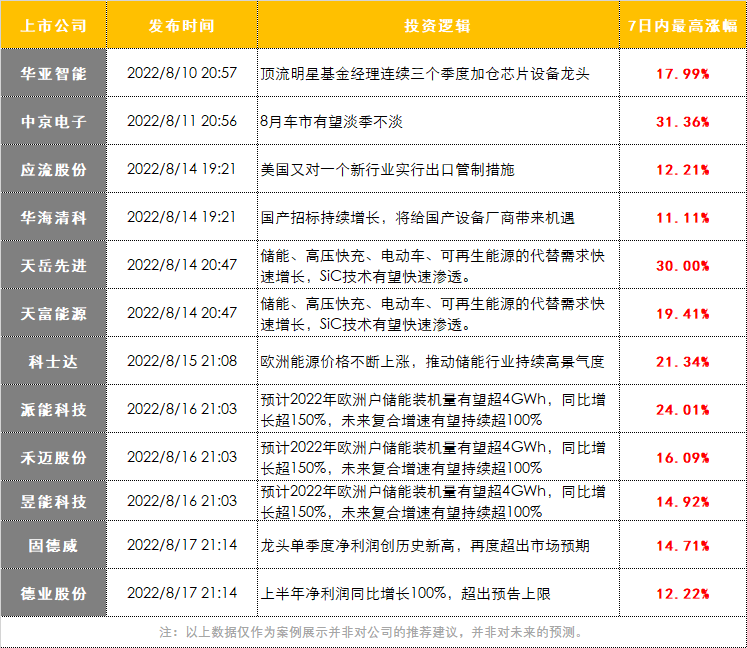Click 派能科技's date 2022/8/16 21:03
This screenshot has height=648, width=747.
pos(182,409)
